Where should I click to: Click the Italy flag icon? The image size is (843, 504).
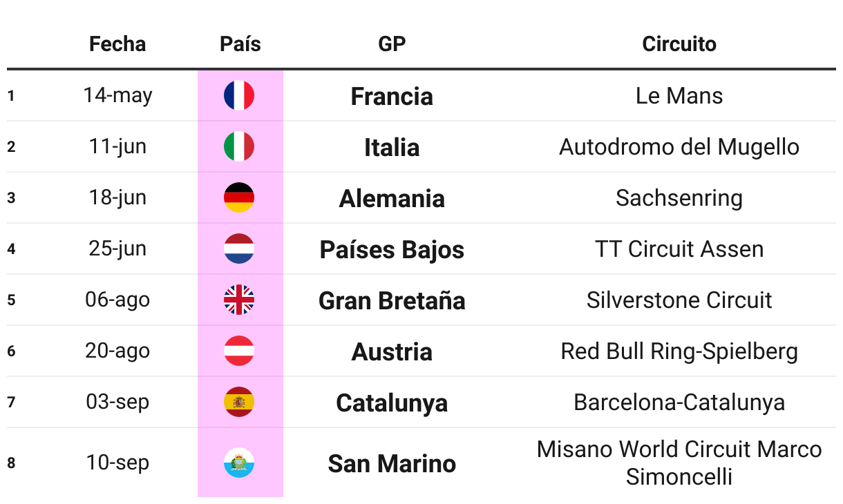pyautogui.click(x=239, y=147)
